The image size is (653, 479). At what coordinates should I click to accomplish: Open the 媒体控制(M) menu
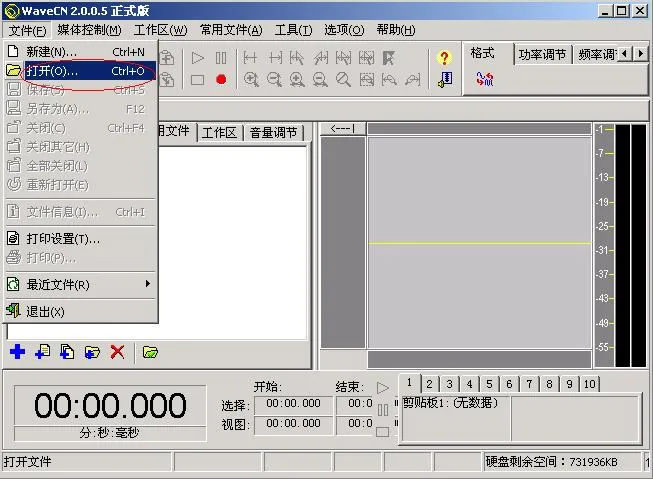click(x=90, y=30)
